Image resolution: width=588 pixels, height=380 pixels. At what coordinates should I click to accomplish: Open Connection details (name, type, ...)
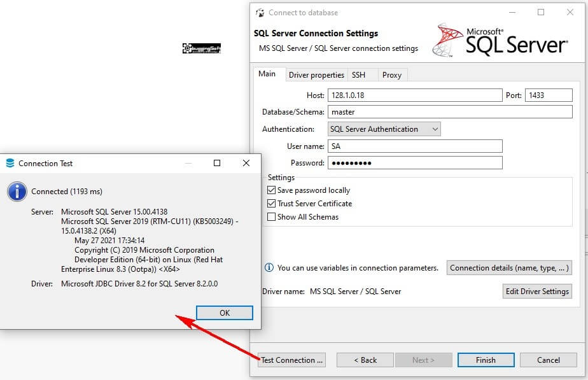tap(509, 268)
